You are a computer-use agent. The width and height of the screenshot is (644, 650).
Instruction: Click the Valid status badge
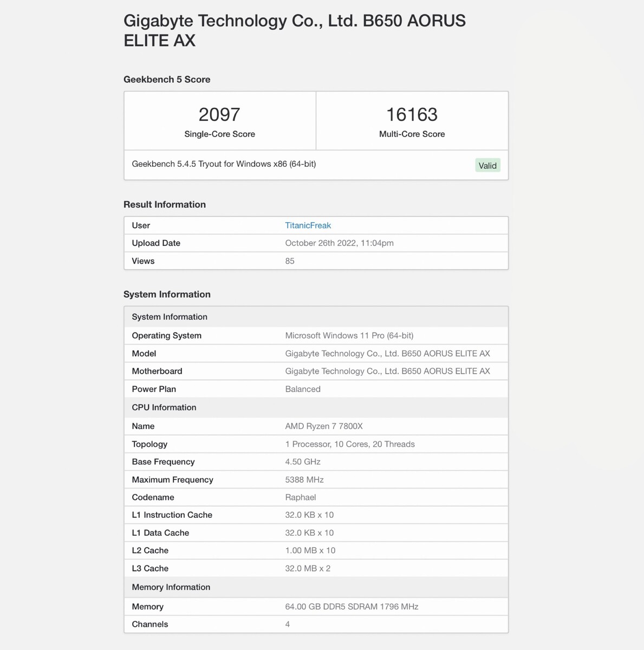click(487, 166)
